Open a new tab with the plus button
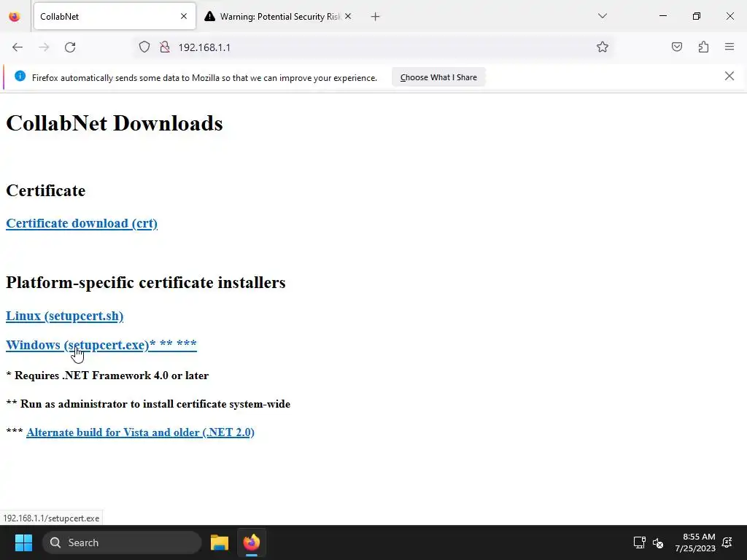747x560 pixels. click(x=376, y=17)
